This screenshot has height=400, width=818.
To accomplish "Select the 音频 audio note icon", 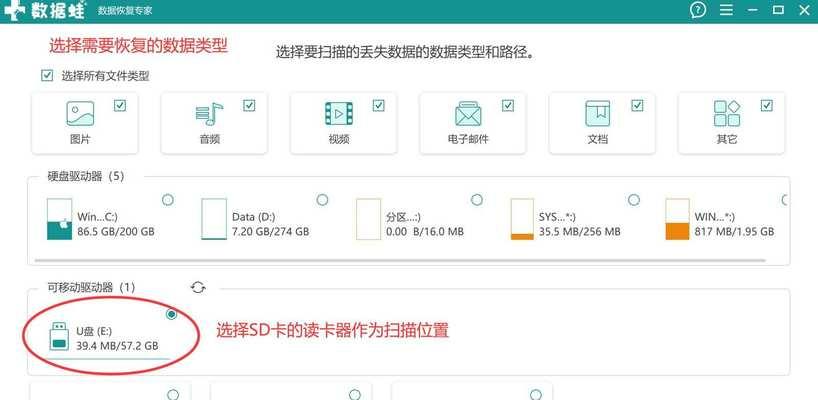I will coord(209,114).
